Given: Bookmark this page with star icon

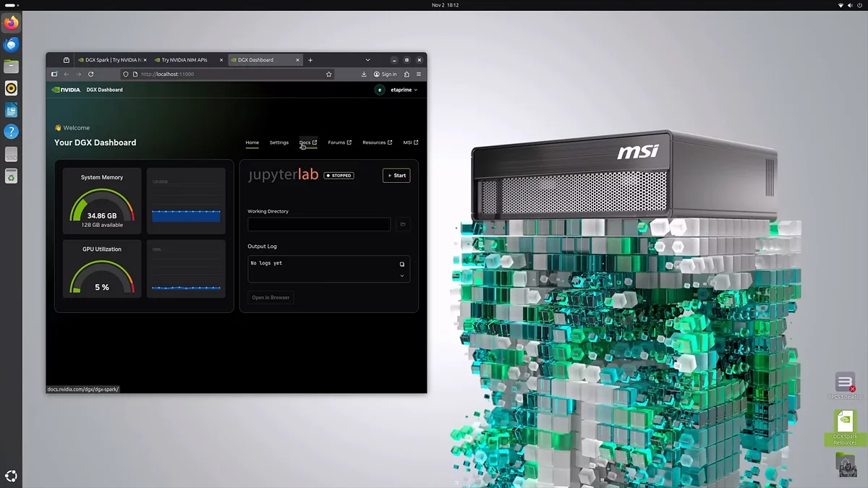Looking at the screenshot, I should [x=328, y=74].
